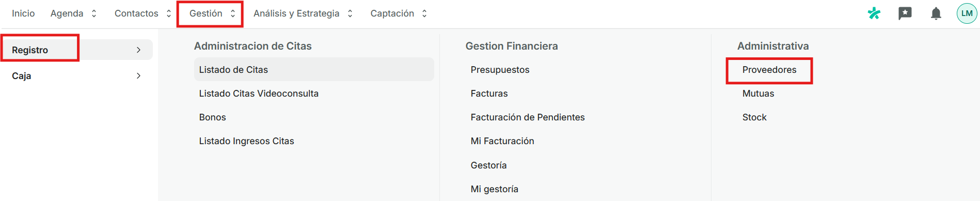Open Presupuestos under Gestion Financiera
Image resolution: width=980 pixels, height=201 pixels.
[500, 70]
